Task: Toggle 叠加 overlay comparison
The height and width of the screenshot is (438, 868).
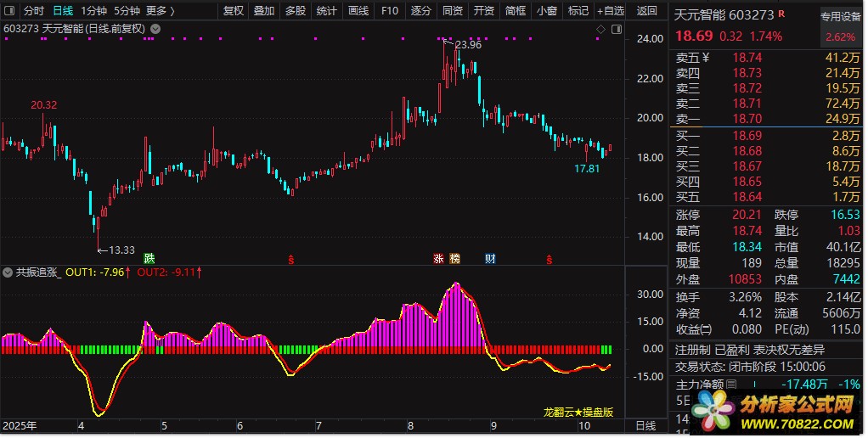Action: 264,11
